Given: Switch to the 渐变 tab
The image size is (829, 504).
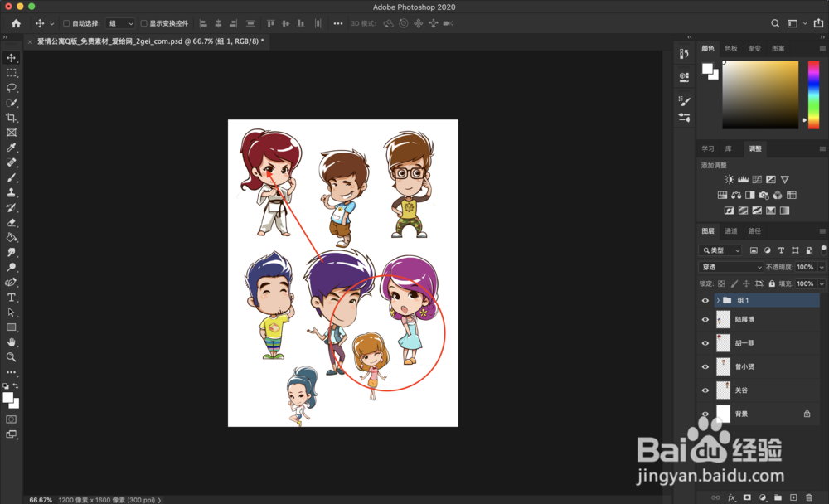Looking at the screenshot, I should tap(754, 49).
